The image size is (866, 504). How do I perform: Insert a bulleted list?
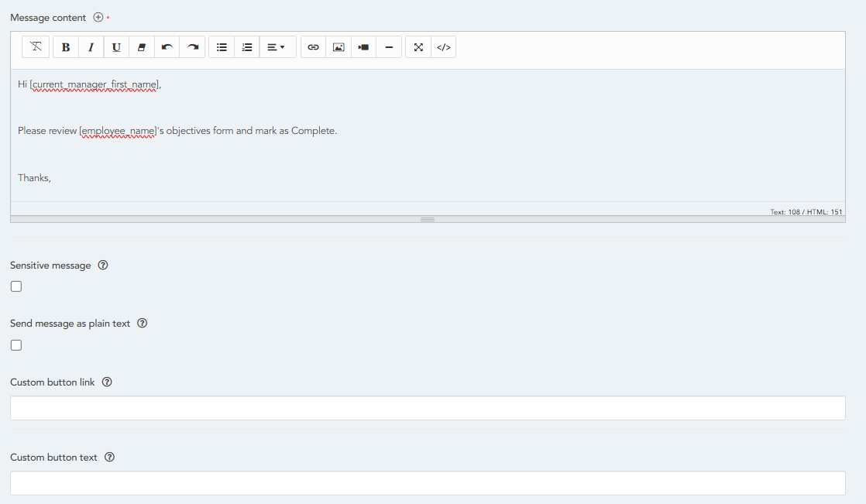point(222,47)
